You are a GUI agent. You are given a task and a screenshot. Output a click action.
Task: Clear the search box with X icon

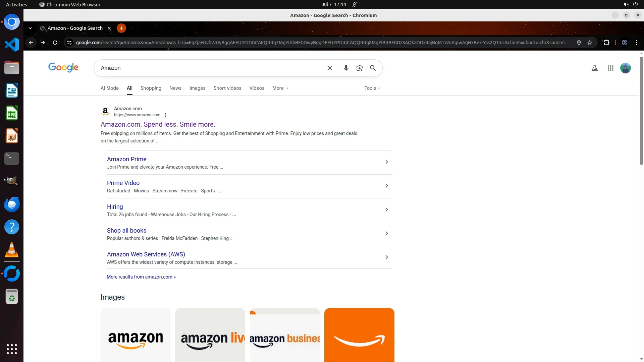329,68
